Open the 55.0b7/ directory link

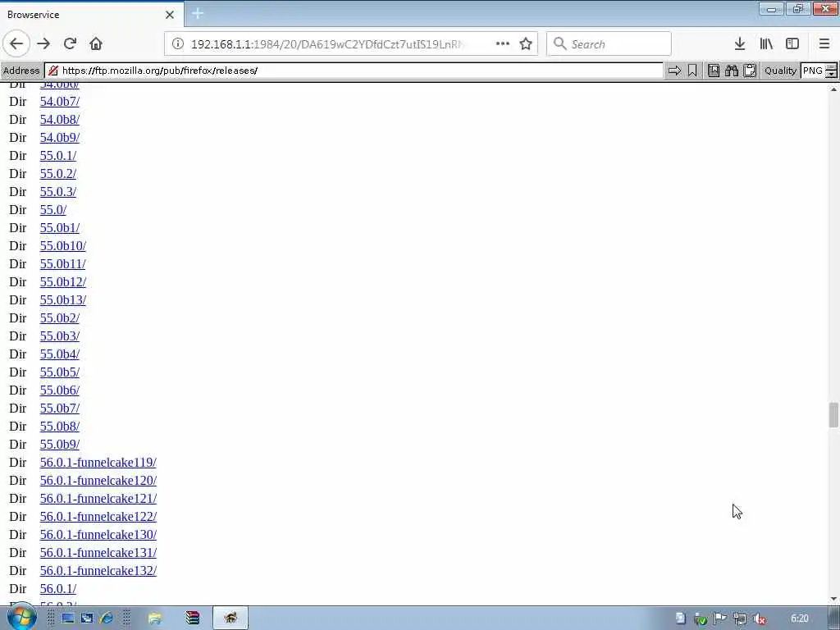coord(59,409)
